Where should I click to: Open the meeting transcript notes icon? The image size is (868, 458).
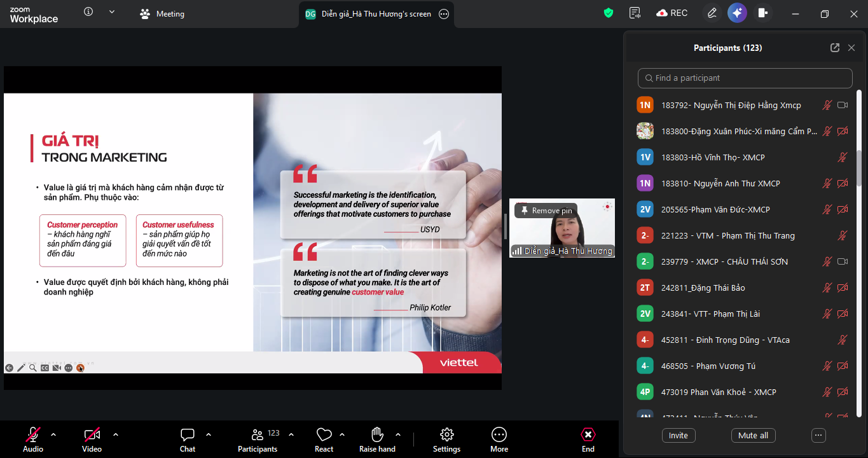coord(634,13)
